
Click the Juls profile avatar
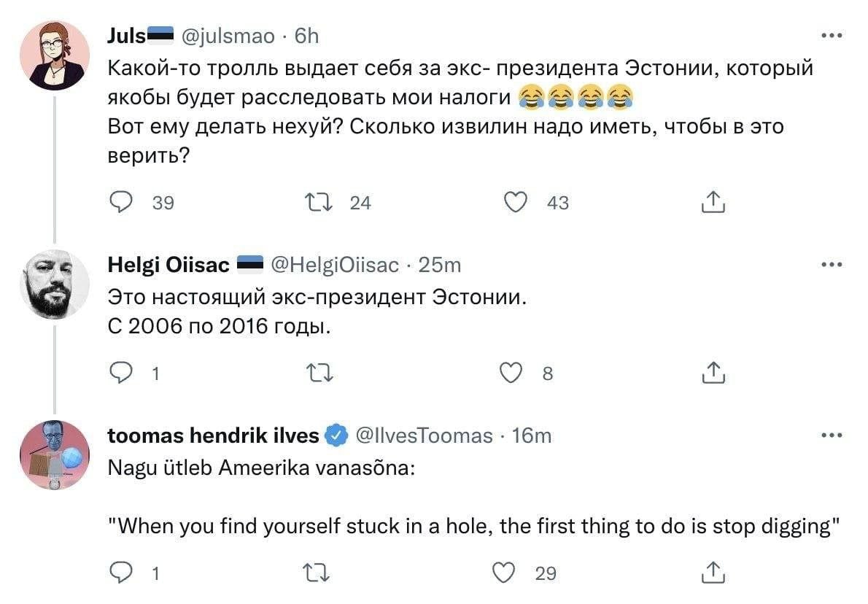[x=54, y=55]
